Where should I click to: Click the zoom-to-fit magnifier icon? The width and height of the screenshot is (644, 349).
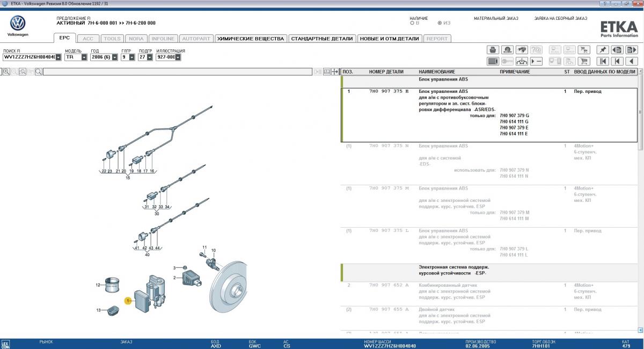[x=23, y=71]
